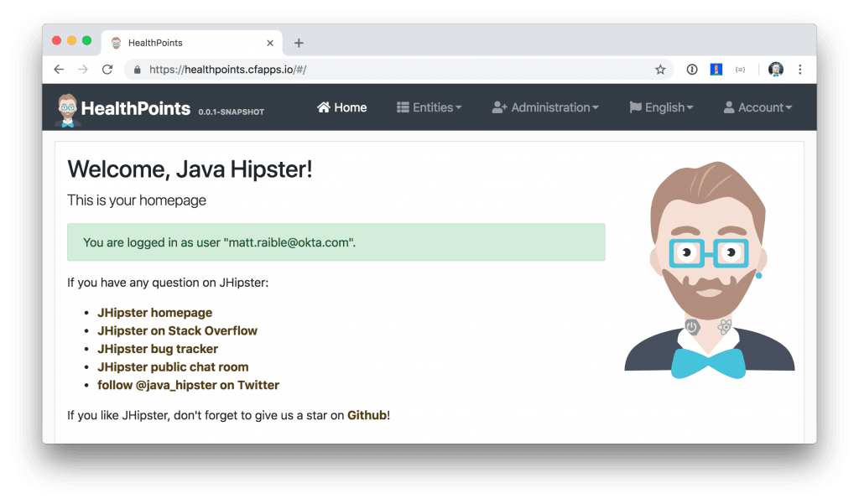The width and height of the screenshot is (859, 504).
Task: Click the padlock icon in the address bar
Action: [x=138, y=70]
